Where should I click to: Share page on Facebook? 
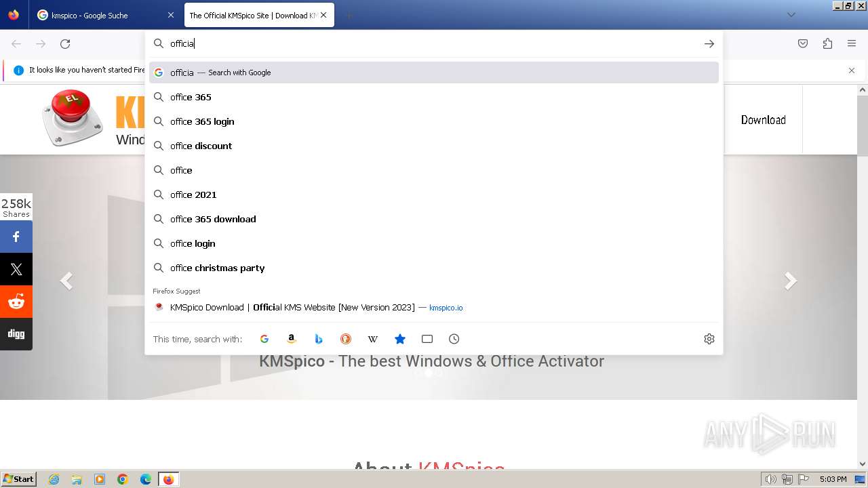coord(16,237)
